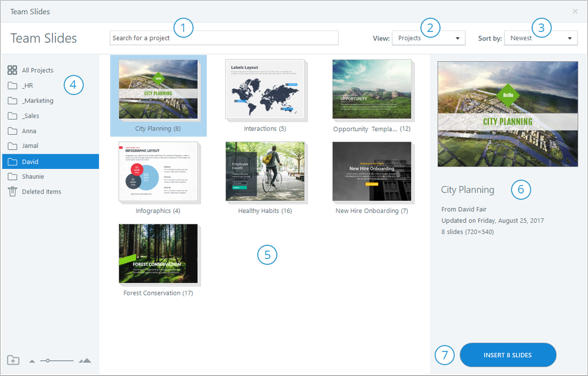Click the new folder icon
The image size is (588, 376).
point(13,360)
